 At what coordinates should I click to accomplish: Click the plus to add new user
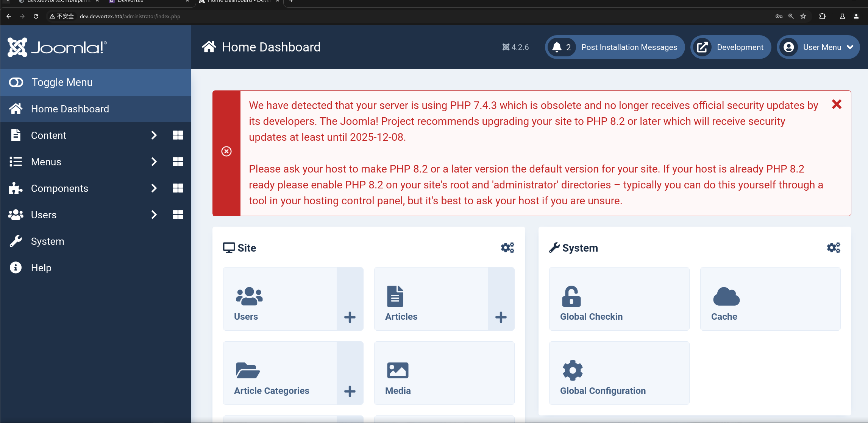(350, 317)
